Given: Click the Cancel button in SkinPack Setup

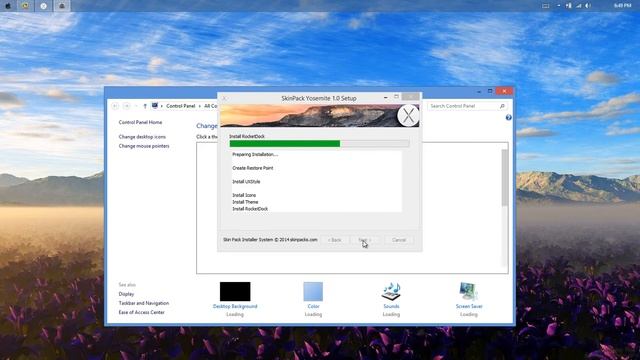Looking at the screenshot, I should 399,240.
